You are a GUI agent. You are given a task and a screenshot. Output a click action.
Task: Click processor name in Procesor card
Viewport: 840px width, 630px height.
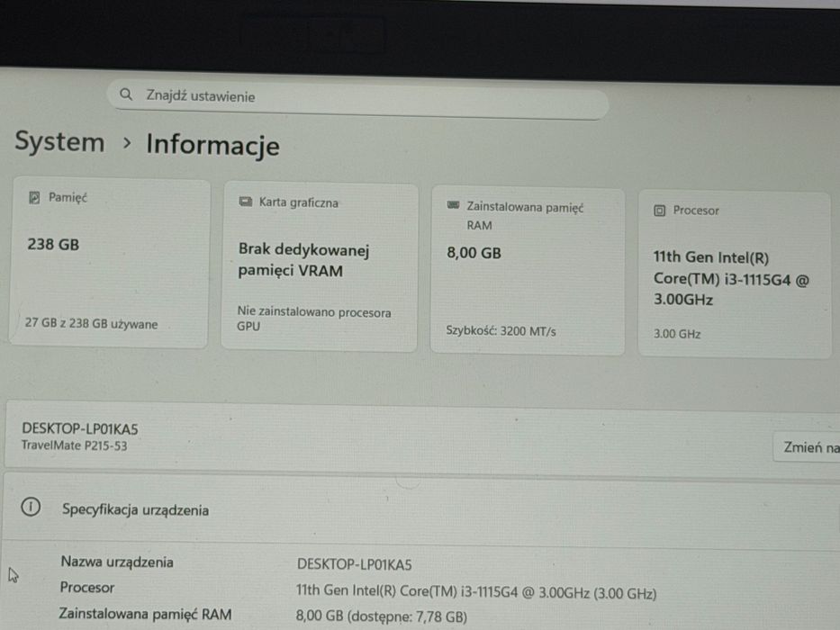pyautogui.click(x=731, y=279)
